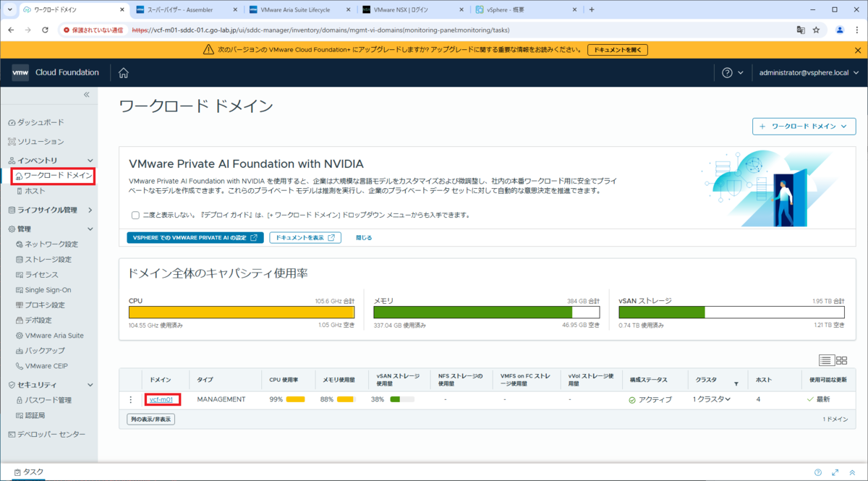Click the translate page icon in address bar

tap(801, 30)
